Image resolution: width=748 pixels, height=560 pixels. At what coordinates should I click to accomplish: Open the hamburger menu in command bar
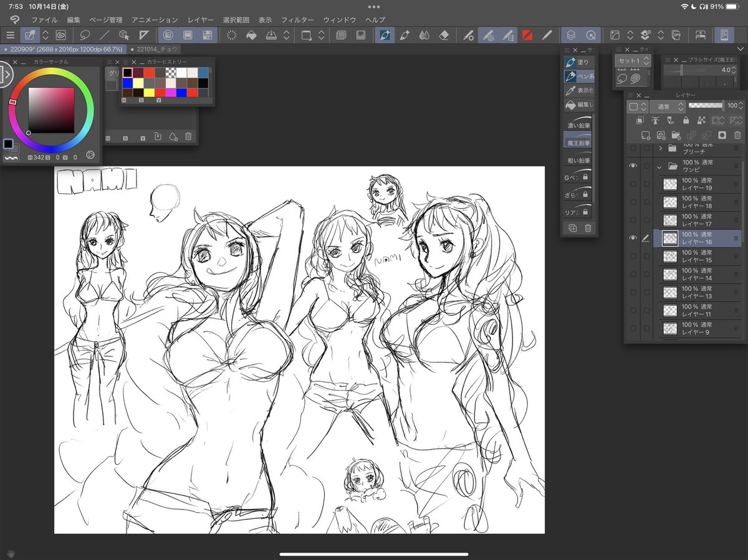point(10,35)
